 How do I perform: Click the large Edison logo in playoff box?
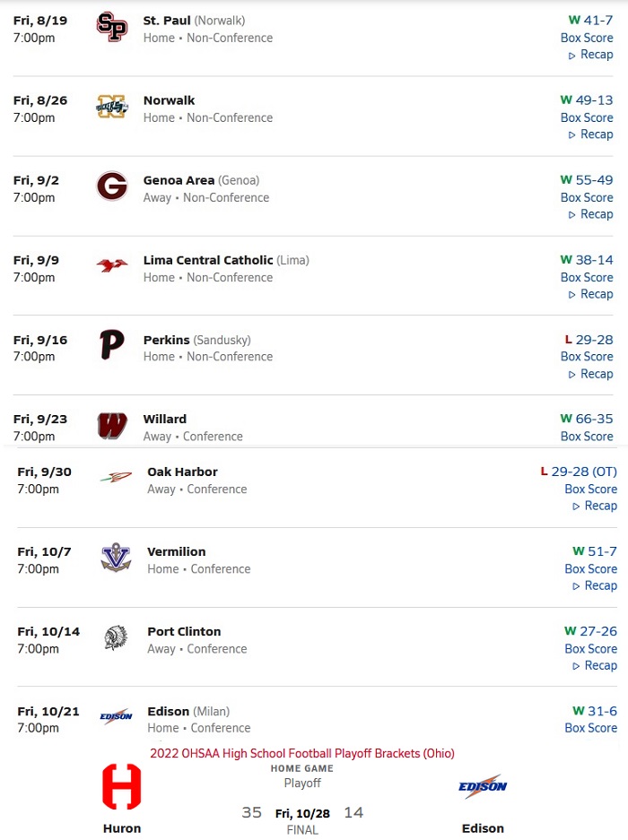tap(483, 787)
